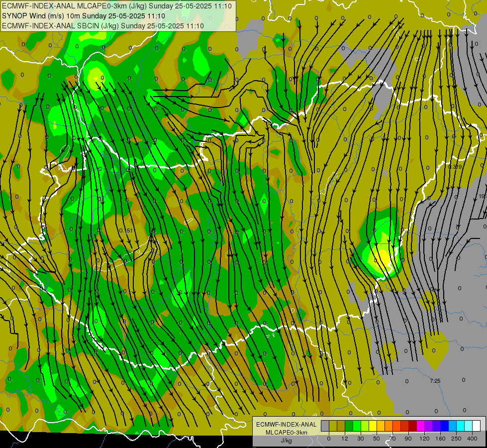Select the cyan legend swatch
487x448 pixels.
coord(460,426)
